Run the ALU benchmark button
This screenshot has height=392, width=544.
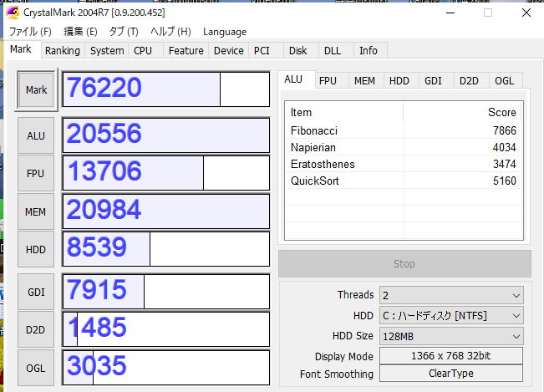[36, 135]
